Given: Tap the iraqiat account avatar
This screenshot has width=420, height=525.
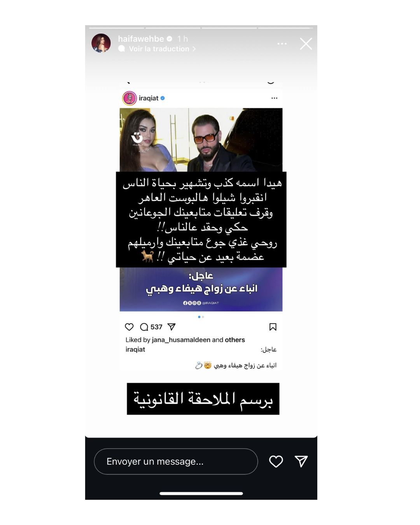Looking at the screenshot, I should (x=129, y=98).
